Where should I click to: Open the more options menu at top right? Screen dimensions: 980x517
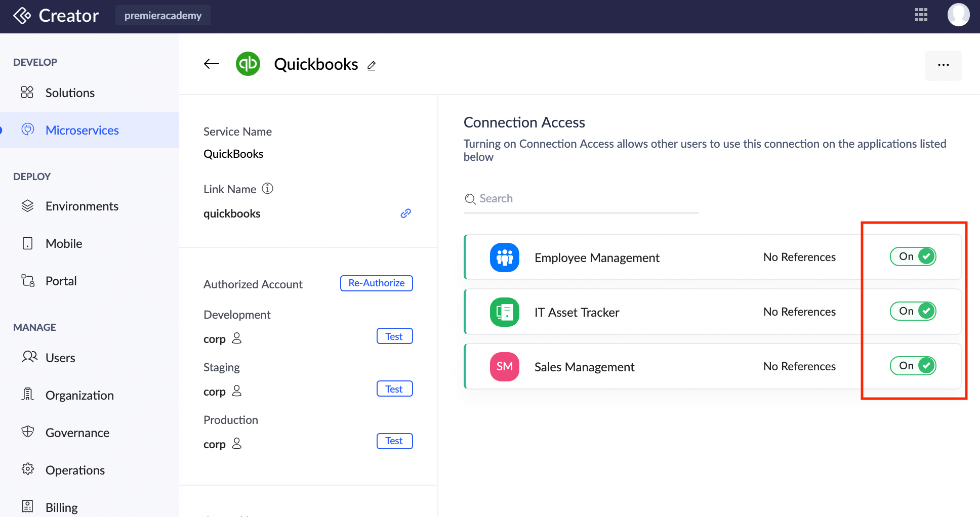(x=943, y=65)
